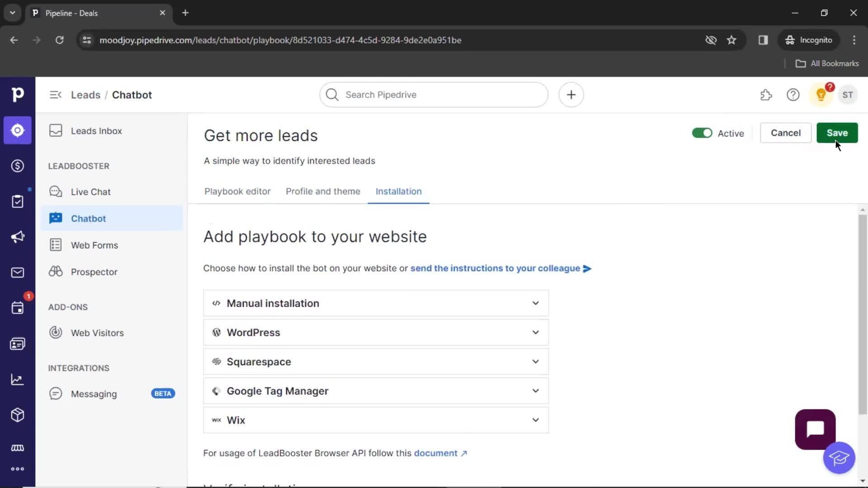Viewport: 868px width, 488px height.
Task: Switch to the Playbook editor tab
Action: pyautogui.click(x=237, y=191)
